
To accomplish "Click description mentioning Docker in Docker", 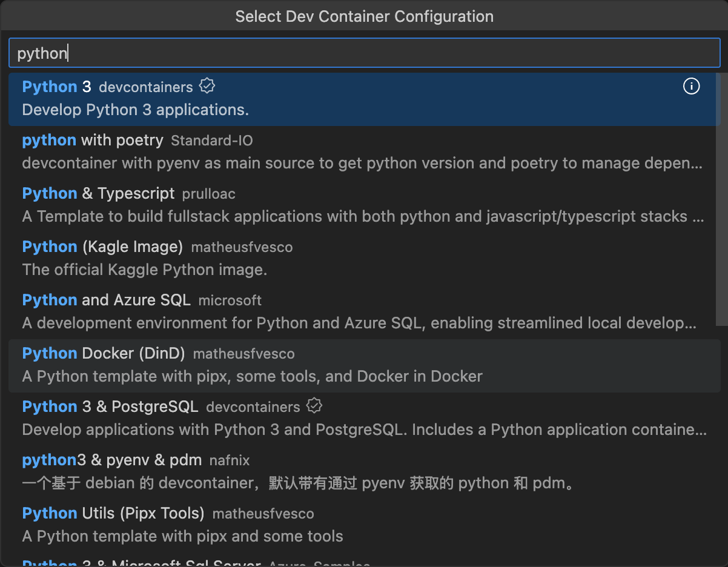I will point(253,377).
